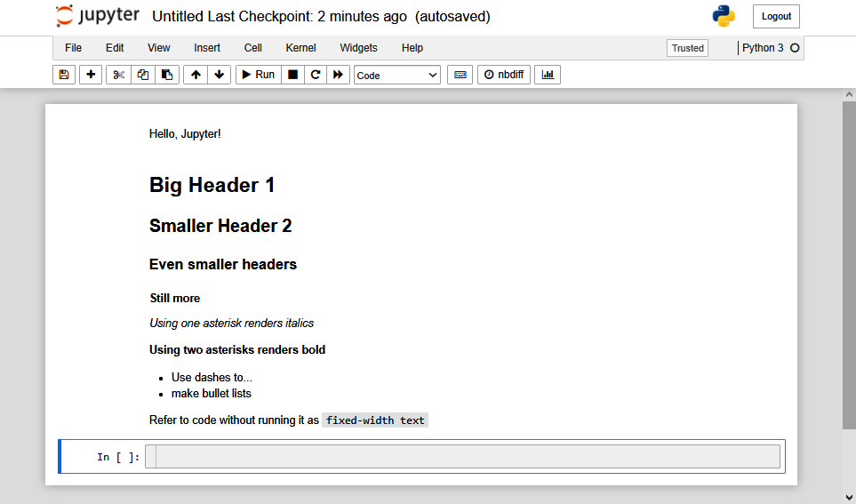856x504 pixels.
Task: Click the Python logo icon
Action: click(724, 16)
